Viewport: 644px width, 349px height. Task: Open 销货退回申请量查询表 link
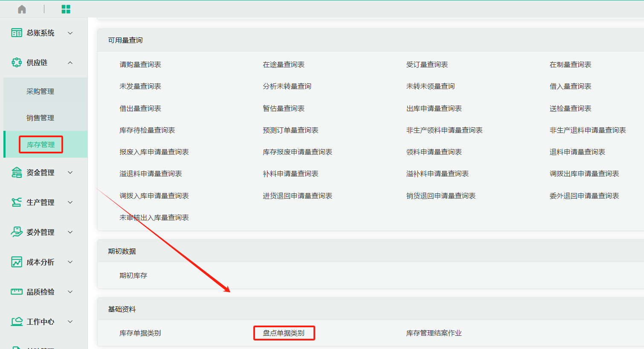point(441,196)
